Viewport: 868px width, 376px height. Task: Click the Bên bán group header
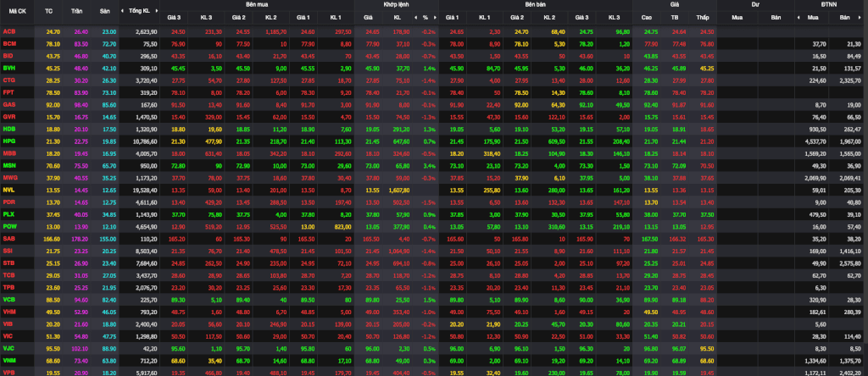click(x=536, y=4)
